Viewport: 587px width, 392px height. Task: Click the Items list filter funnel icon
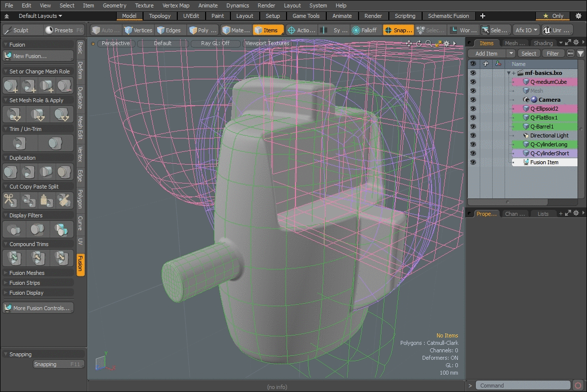pyautogui.click(x=581, y=54)
